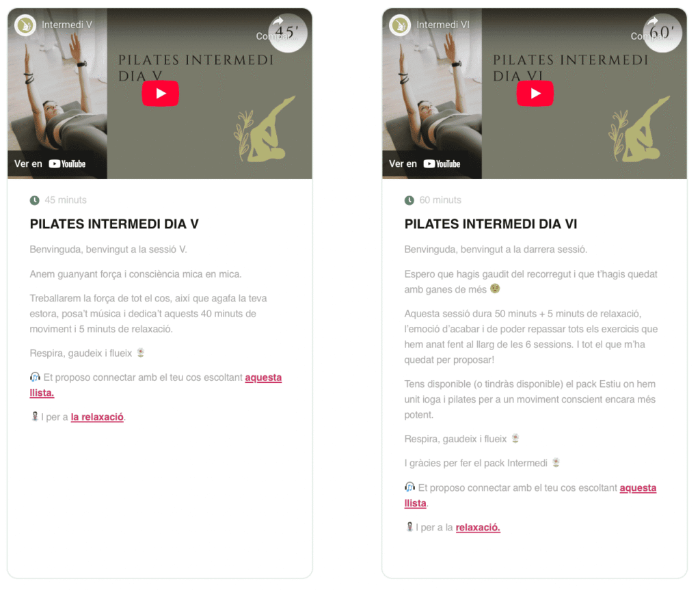Click the 'PILATES INTERMEDI DIA VI' heading
The width and height of the screenshot is (700, 590).
(491, 224)
